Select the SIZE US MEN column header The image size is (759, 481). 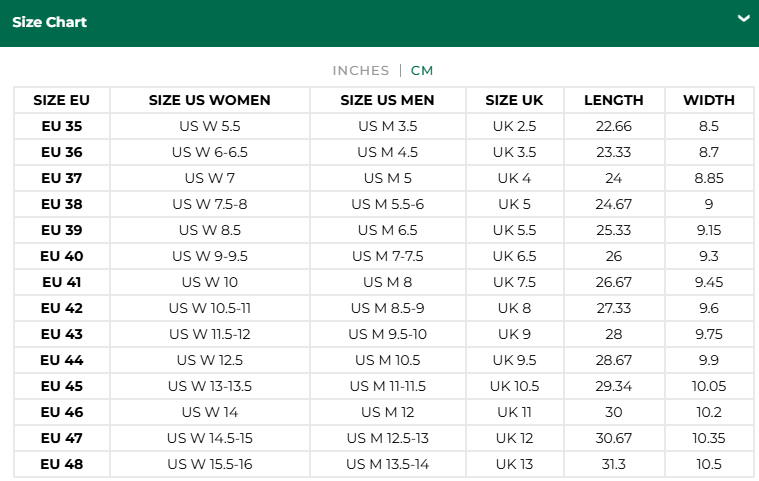click(x=387, y=100)
